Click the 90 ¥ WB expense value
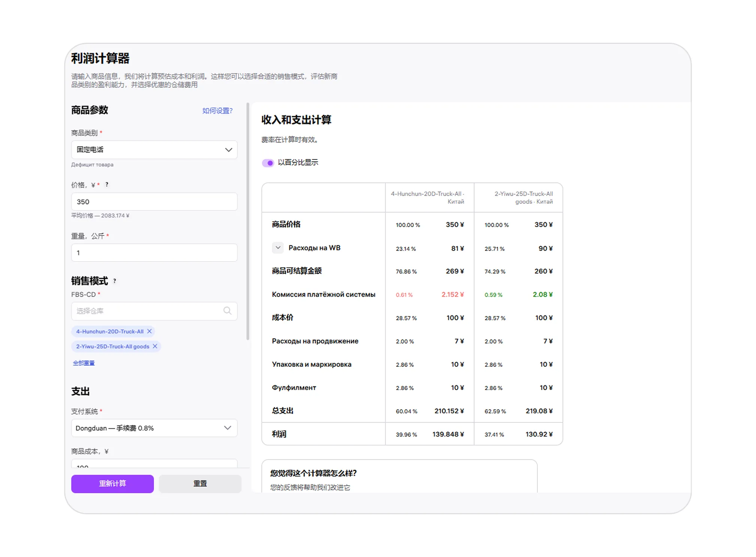 coord(546,249)
